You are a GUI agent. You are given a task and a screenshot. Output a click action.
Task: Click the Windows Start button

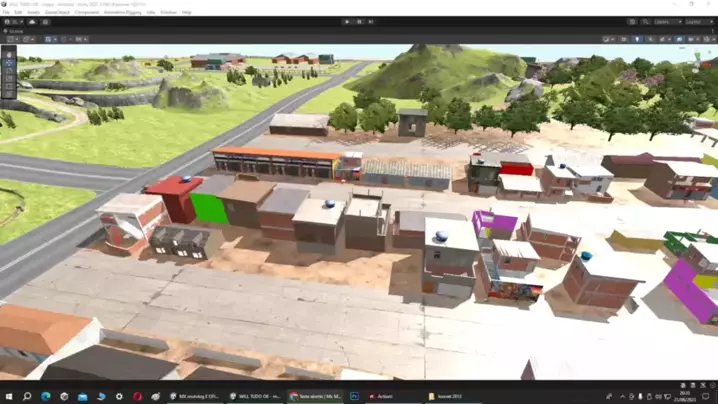coord(8,396)
